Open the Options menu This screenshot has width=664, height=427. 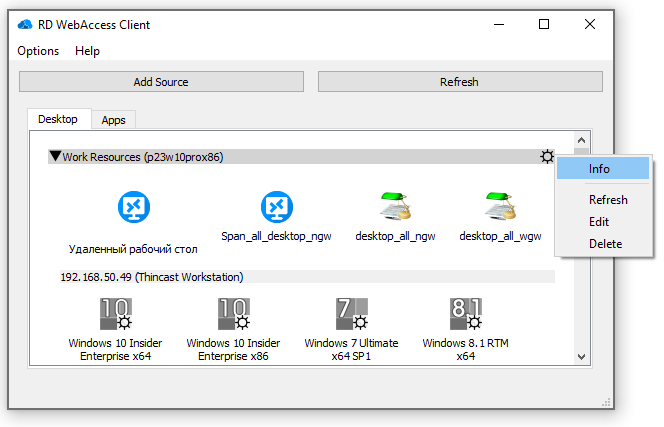tap(38, 51)
